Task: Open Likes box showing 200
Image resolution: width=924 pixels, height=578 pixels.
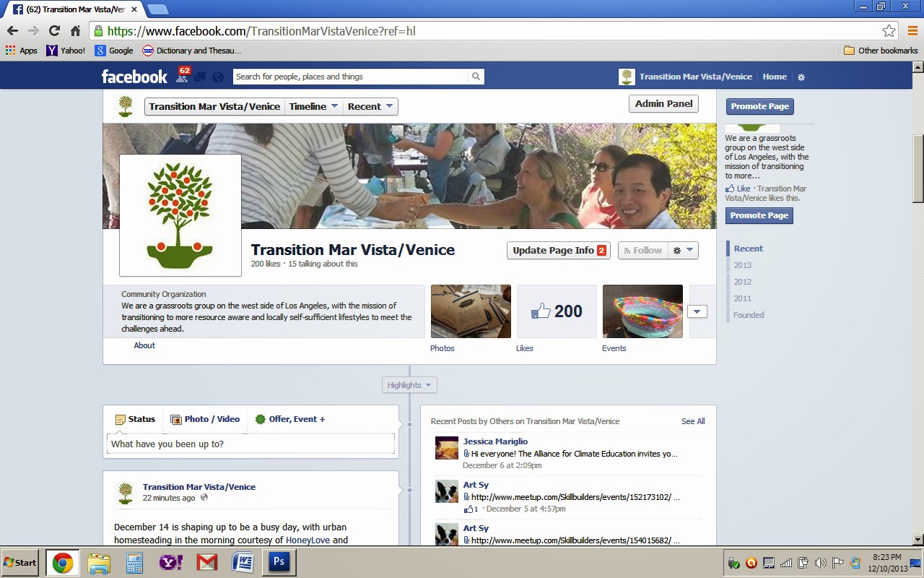Action: pos(557,311)
